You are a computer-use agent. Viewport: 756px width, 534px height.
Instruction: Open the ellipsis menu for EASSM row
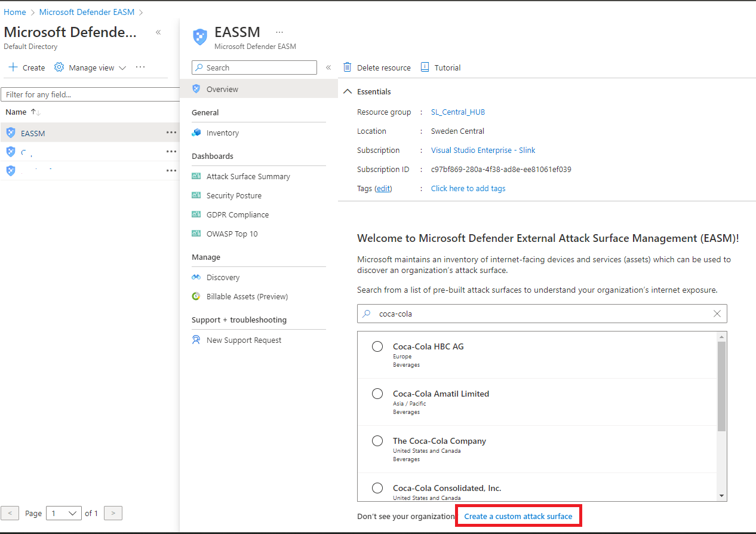click(x=171, y=133)
